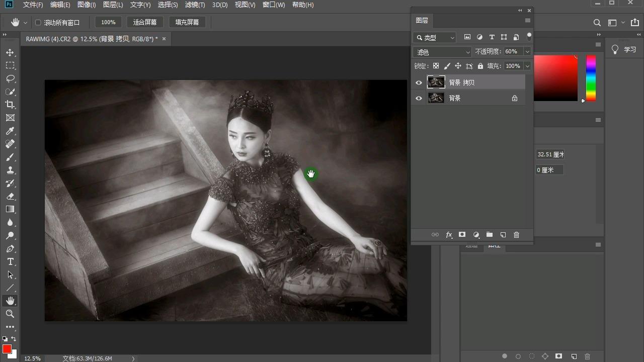Toggle lock transparent pixels
Screen dimensions: 644x362
click(x=436, y=66)
